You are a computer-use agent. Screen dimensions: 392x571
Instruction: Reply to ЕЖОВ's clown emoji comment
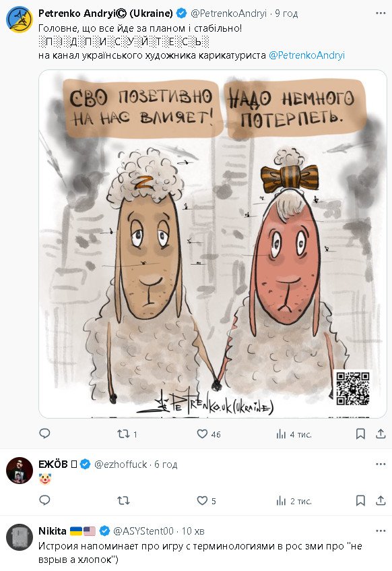click(x=44, y=500)
